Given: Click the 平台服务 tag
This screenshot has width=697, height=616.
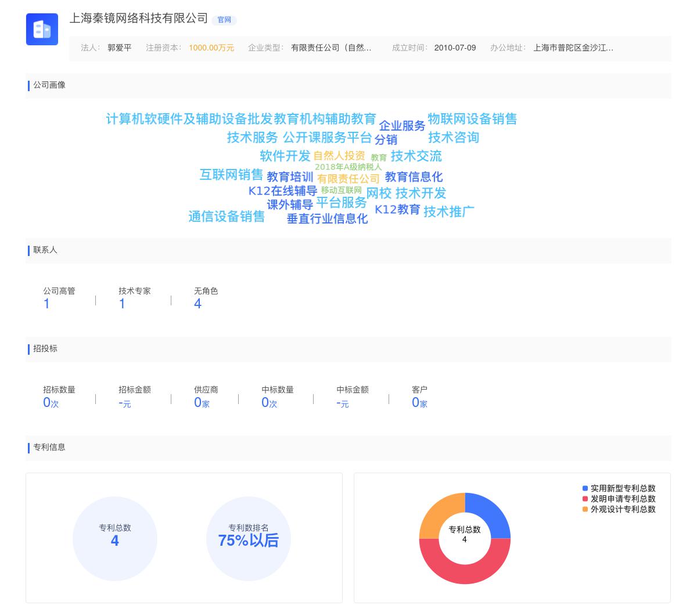Looking at the screenshot, I should [342, 203].
